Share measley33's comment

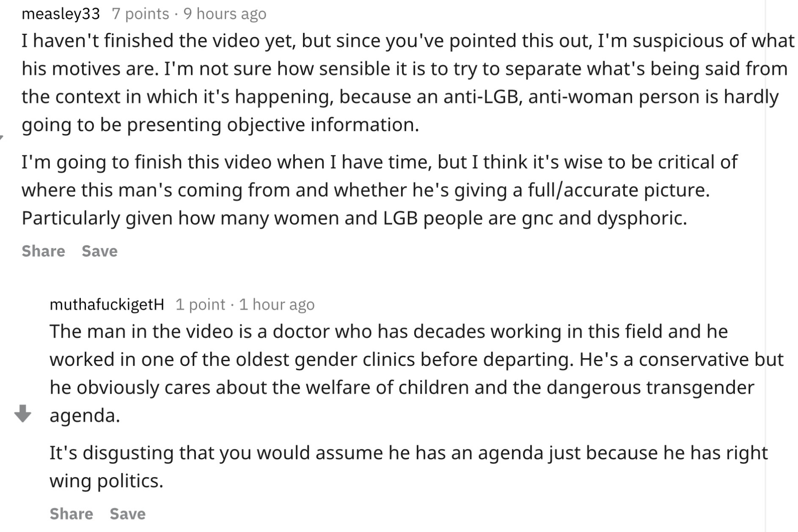coord(43,251)
